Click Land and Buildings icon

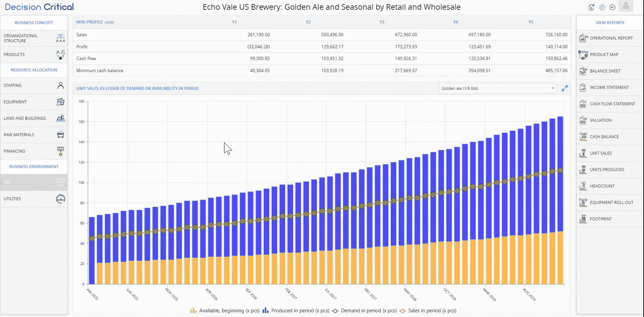coord(60,118)
